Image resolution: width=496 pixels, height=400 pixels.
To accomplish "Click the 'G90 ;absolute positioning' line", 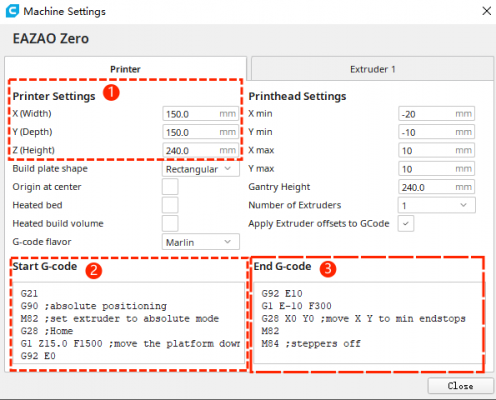I will pyautogui.click(x=94, y=306).
